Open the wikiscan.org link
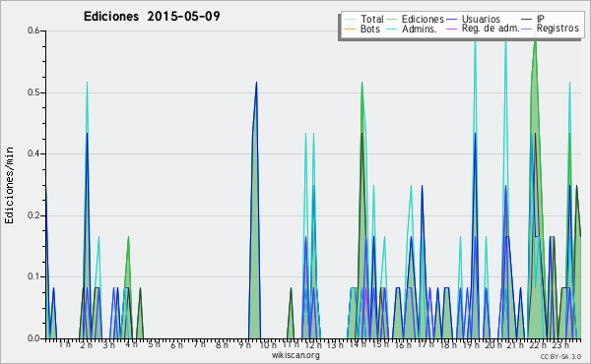 (295, 355)
